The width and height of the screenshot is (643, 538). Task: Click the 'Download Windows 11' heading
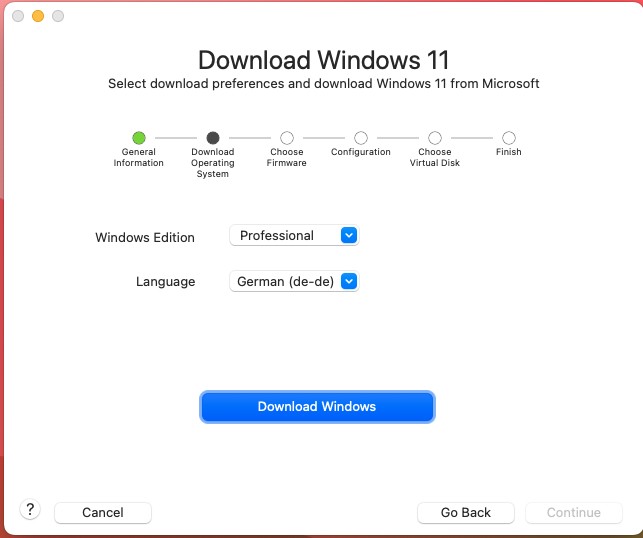click(324, 60)
